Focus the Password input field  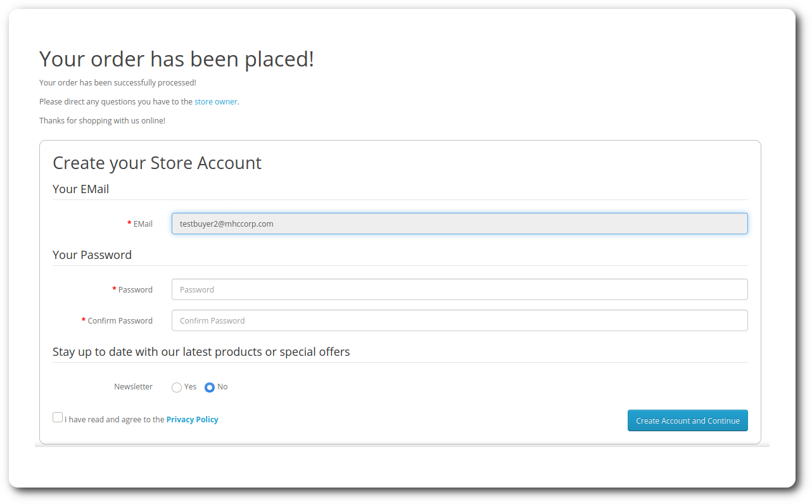click(x=459, y=289)
